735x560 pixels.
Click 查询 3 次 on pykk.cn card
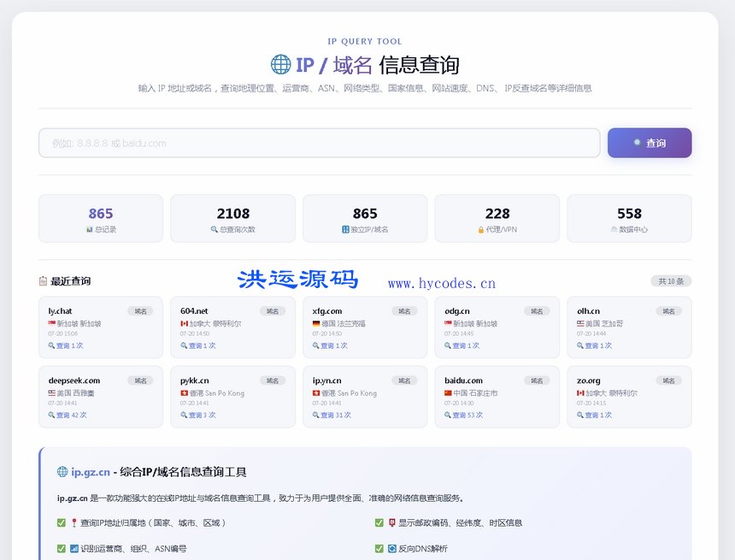(x=198, y=415)
